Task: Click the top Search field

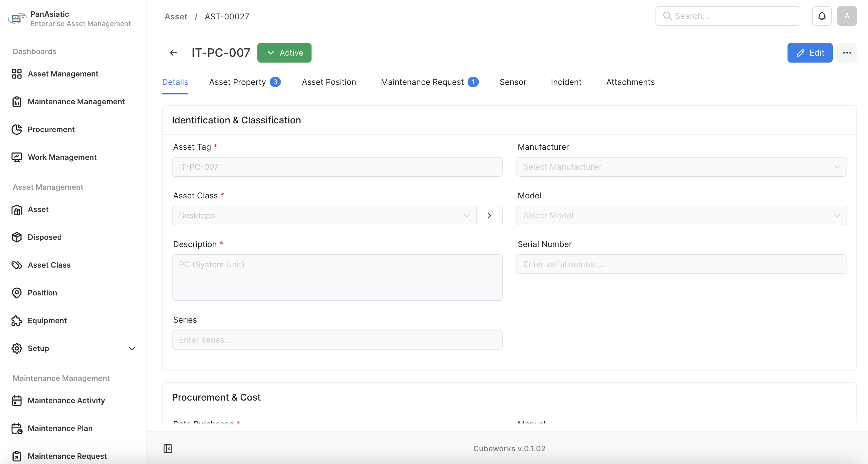Action: pos(728,16)
